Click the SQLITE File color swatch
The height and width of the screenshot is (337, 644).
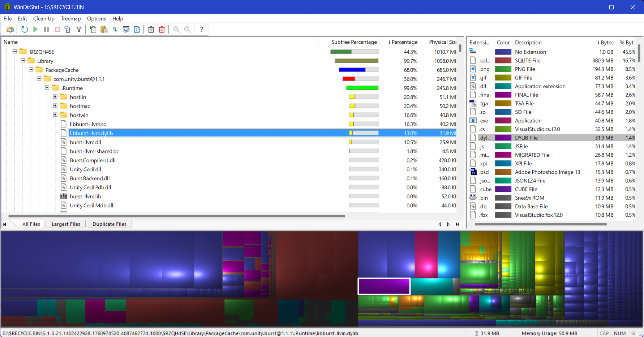tap(503, 61)
